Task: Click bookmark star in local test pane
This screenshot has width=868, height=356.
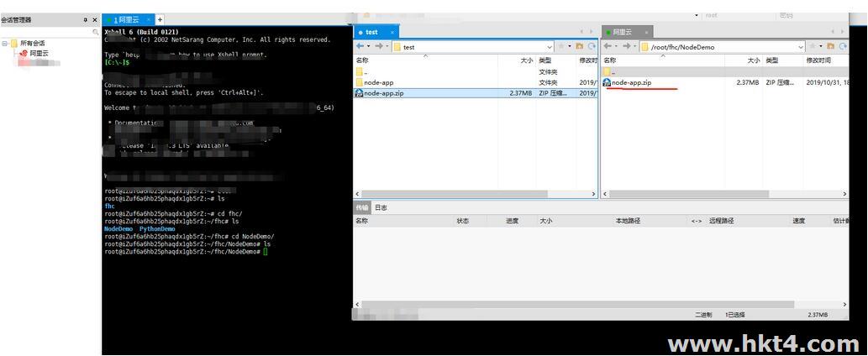Action: tap(560, 46)
